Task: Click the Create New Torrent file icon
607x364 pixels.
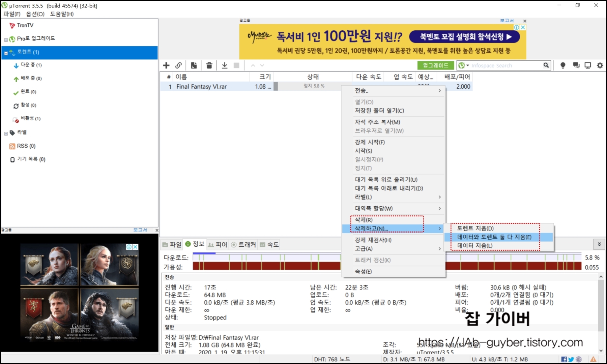Action: pos(194,65)
